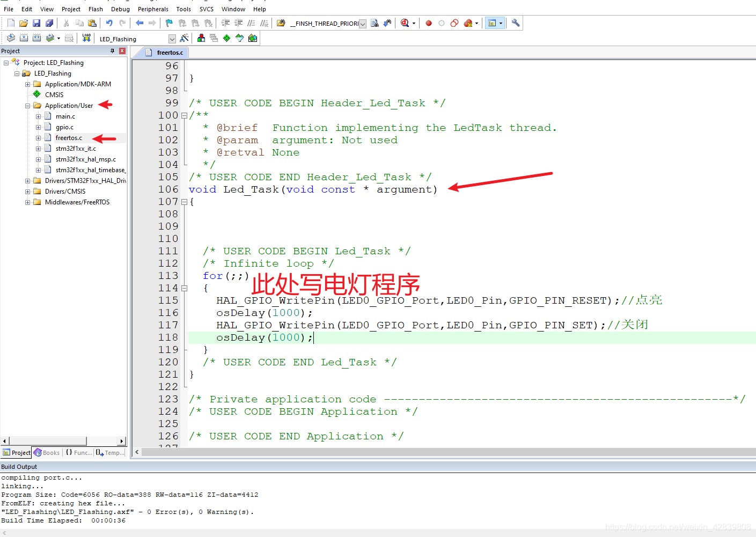This screenshot has height=537, width=756.
Task: Cut the selected text
Action: pos(67,23)
